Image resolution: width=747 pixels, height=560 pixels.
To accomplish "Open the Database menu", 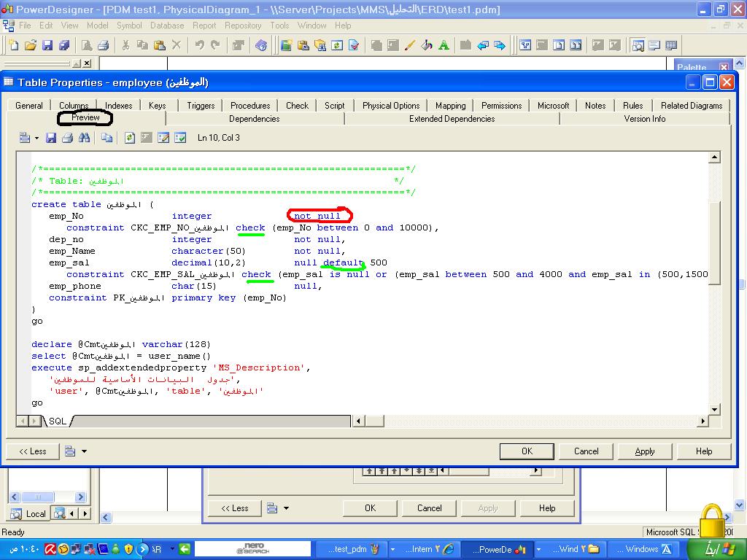I will coord(167,26).
